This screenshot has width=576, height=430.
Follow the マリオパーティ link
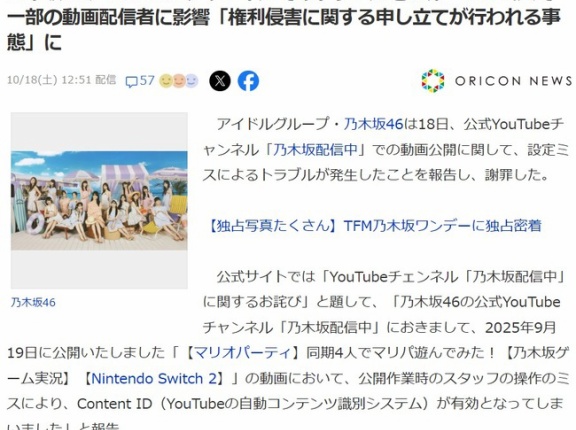242,353
